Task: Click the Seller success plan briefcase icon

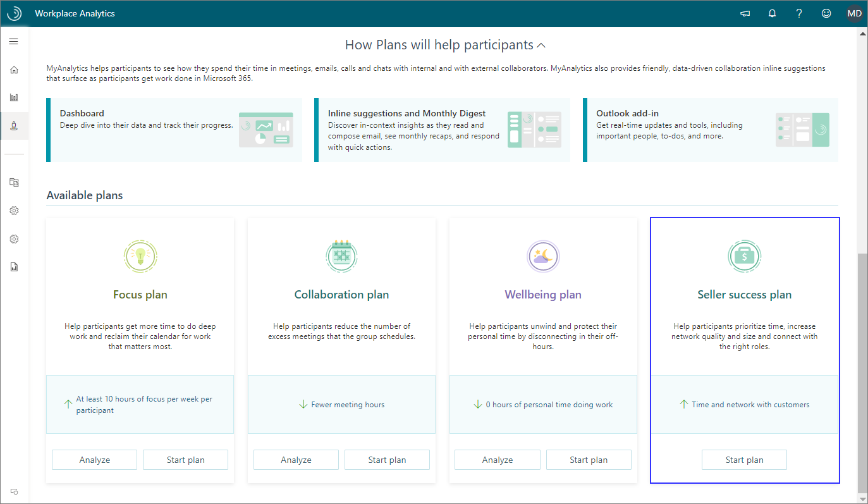Action: tap(745, 256)
